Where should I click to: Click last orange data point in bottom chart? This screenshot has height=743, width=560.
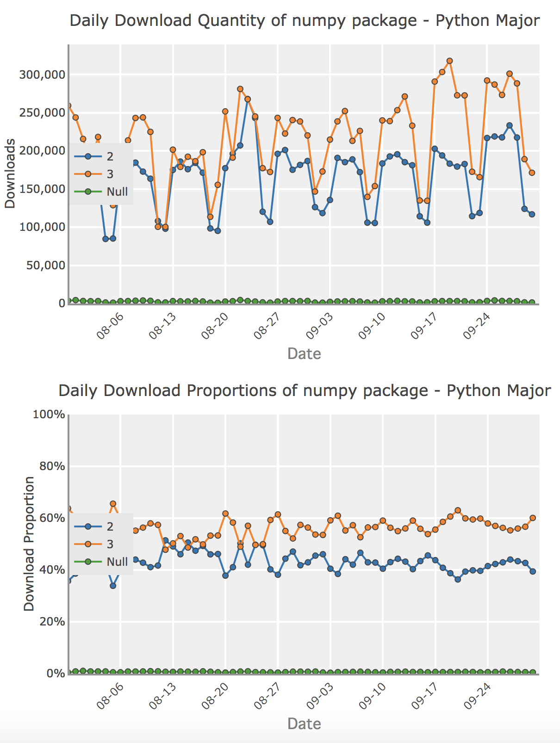click(533, 518)
